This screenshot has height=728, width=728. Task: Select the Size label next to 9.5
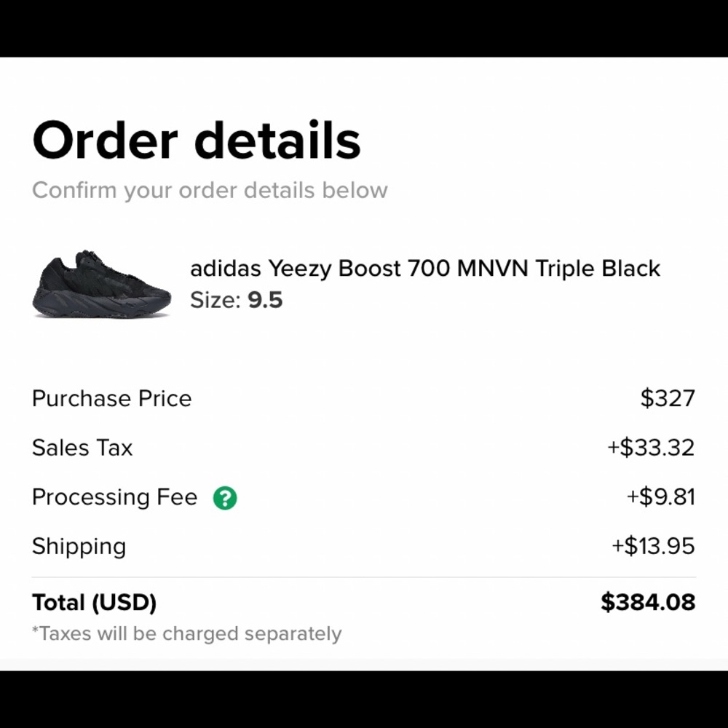213,300
